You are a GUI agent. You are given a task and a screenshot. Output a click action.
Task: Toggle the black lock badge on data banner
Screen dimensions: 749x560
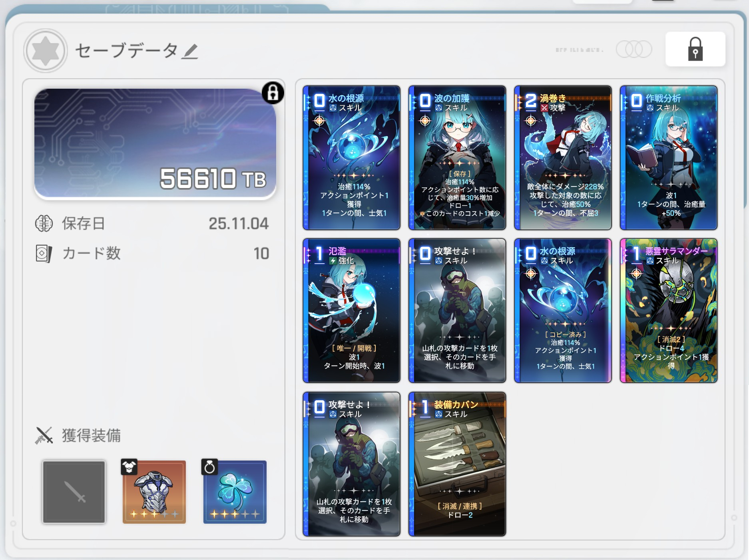click(x=273, y=93)
